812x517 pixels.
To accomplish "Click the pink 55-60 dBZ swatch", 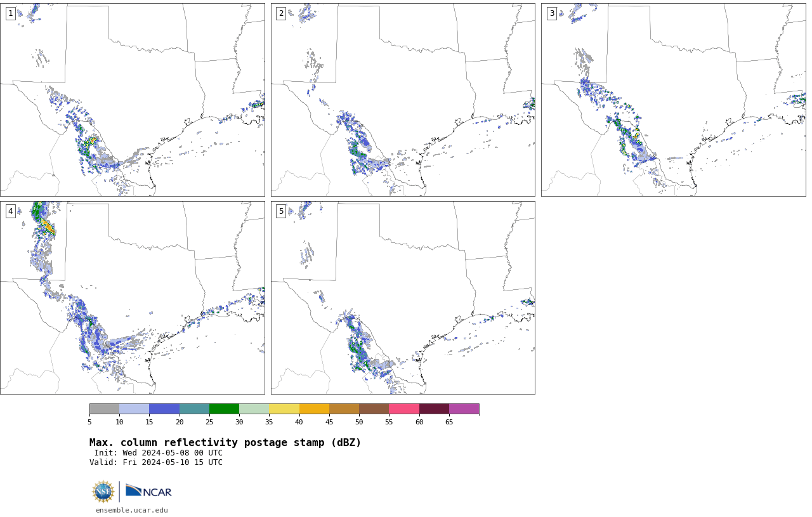I will pos(404,409).
